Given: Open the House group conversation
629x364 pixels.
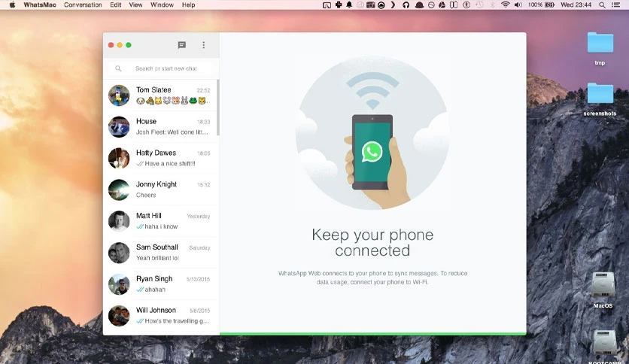Looking at the screenshot, I should coord(160,126).
